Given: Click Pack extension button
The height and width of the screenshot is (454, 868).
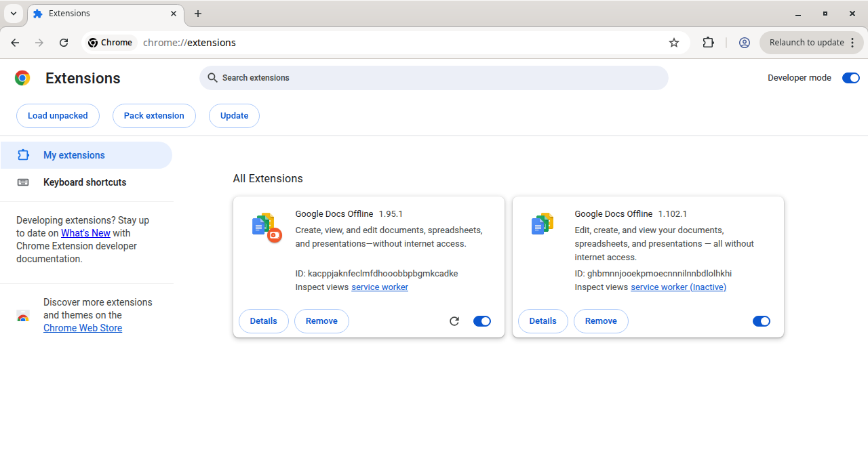Looking at the screenshot, I should pyautogui.click(x=154, y=116).
